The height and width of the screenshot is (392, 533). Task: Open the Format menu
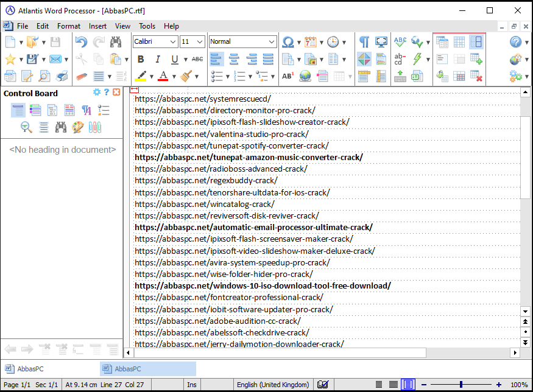coord(69,26)
